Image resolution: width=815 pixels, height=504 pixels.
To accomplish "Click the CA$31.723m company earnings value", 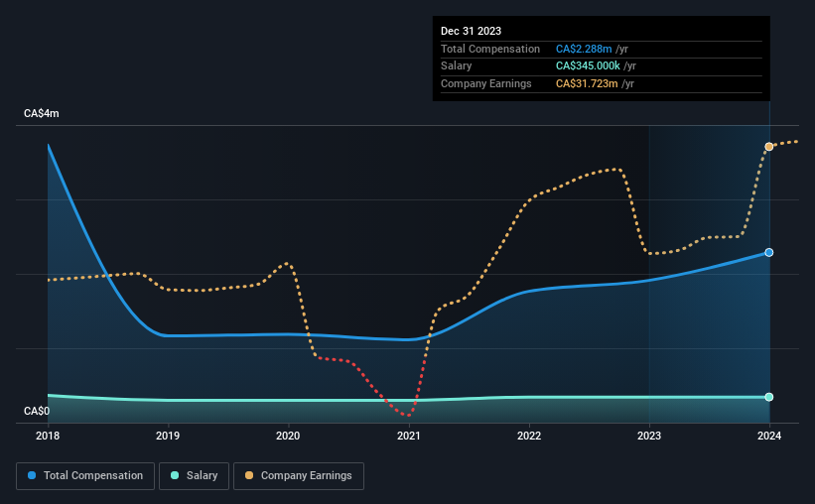I will pos(587,83).
